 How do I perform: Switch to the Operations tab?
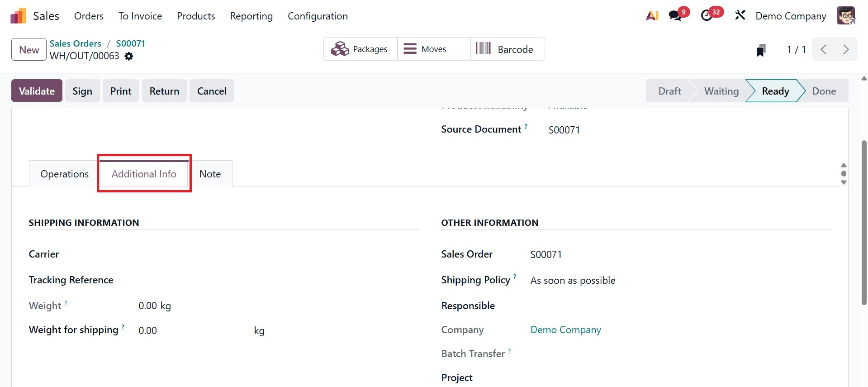tap(64, 174)
